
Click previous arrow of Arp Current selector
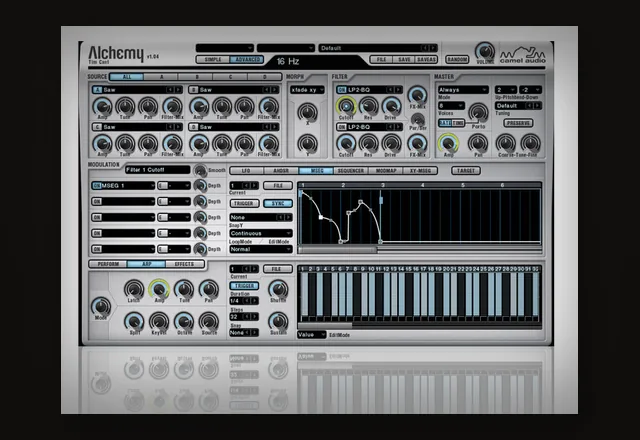click(247, 269)
